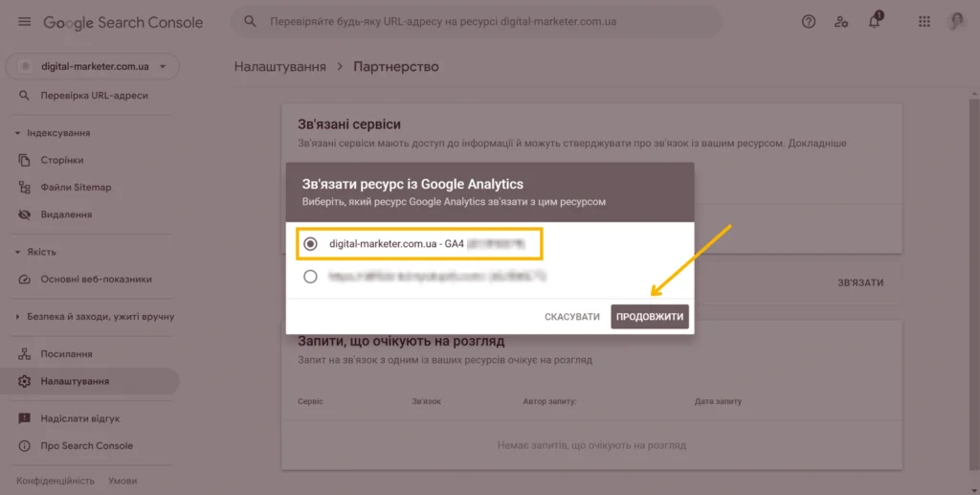Image resolution: width=980 pixels, height=495 pixels.
Task: Click the Партнерство breadcrumb text
Action: coord(396,66)
